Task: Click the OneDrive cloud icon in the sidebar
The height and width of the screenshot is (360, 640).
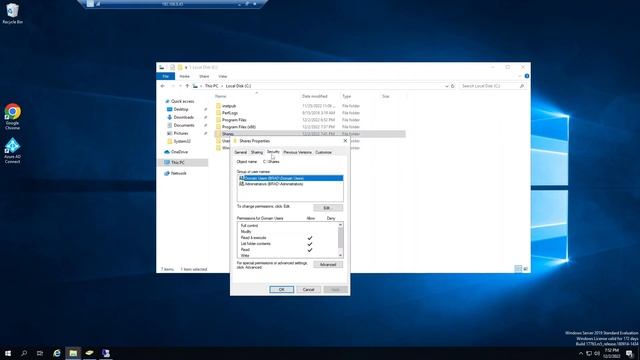Action: 167,152
